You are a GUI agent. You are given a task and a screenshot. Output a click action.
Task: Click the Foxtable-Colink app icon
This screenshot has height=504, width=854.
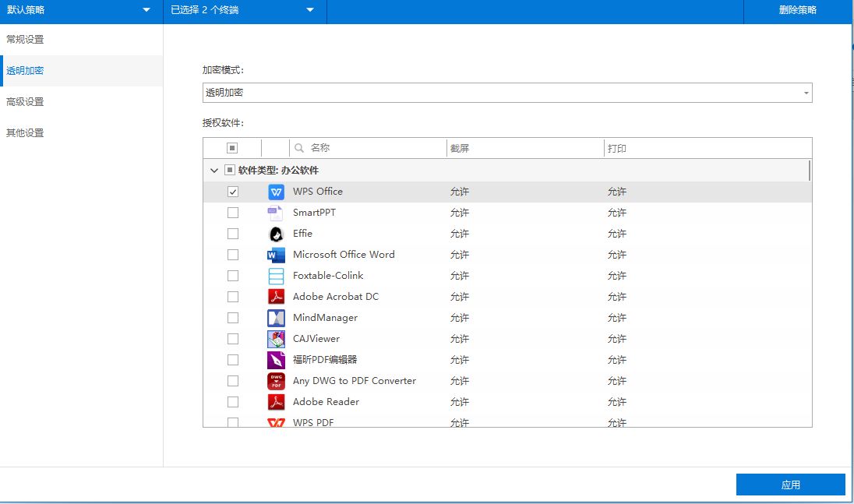click(276, 276)
